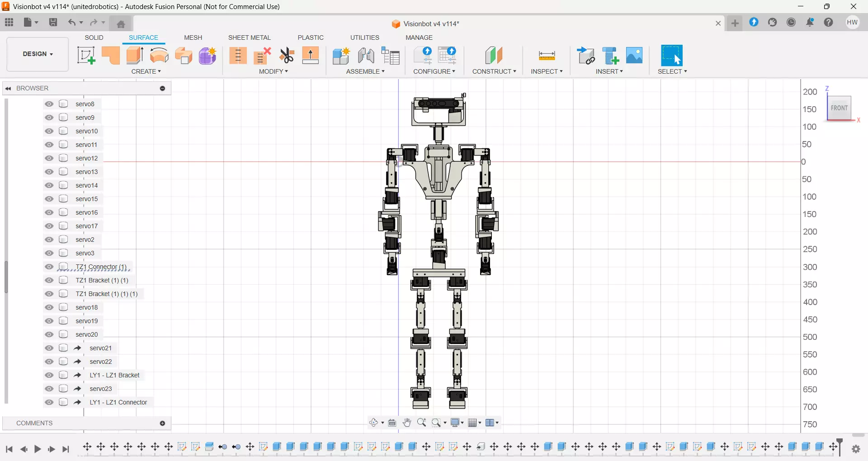868x461 pixels.
Task: Toggle visibility of TZ1 Connector (1)
Action: point(49,267)
